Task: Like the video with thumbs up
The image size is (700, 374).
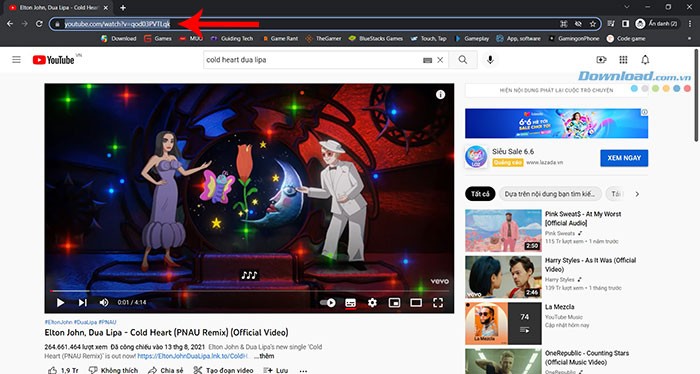Action: click(x=62, y=370)
